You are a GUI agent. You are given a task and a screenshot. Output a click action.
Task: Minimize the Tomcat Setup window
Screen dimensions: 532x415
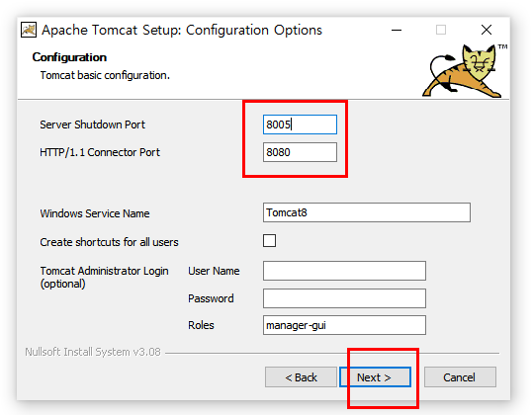(x=397, y=30)
